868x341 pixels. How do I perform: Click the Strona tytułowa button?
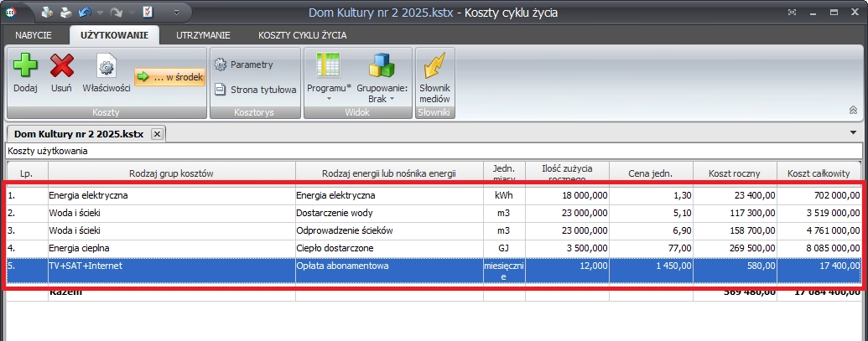pos(256,90)
